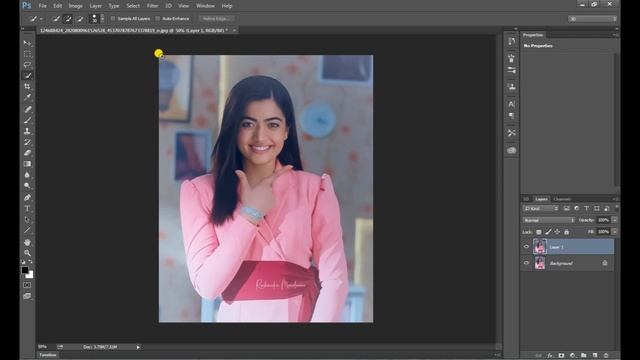Click the New selection mode button
Screen dimensions: 640x360
[x=56, y=18]
